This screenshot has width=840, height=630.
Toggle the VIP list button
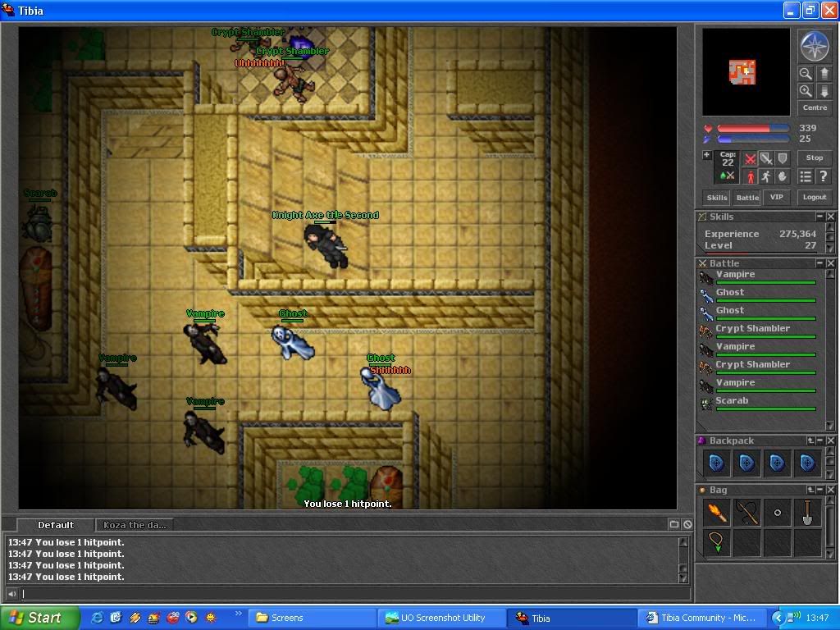click(x=777, y=198)
